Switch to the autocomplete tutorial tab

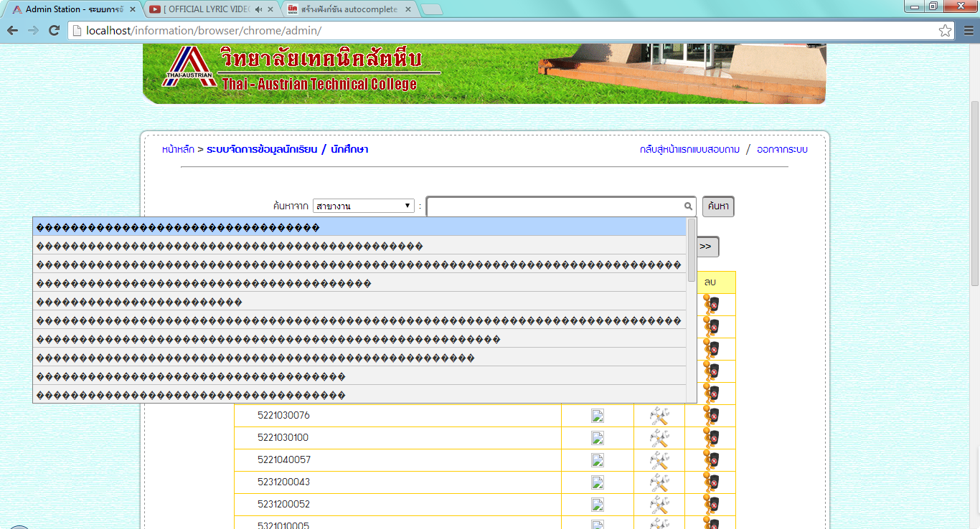(x=348, y=9)
